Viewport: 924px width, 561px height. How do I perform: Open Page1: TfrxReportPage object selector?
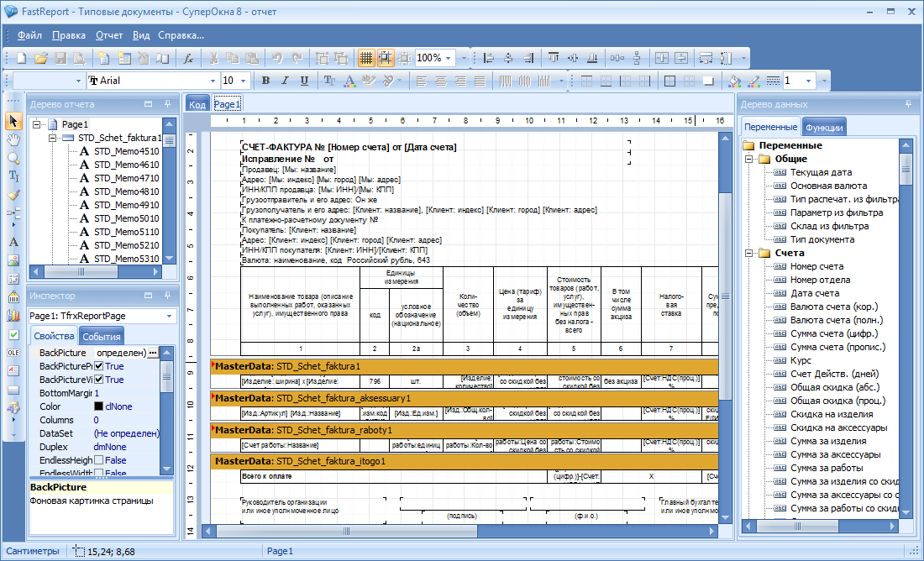coord(102,316)
